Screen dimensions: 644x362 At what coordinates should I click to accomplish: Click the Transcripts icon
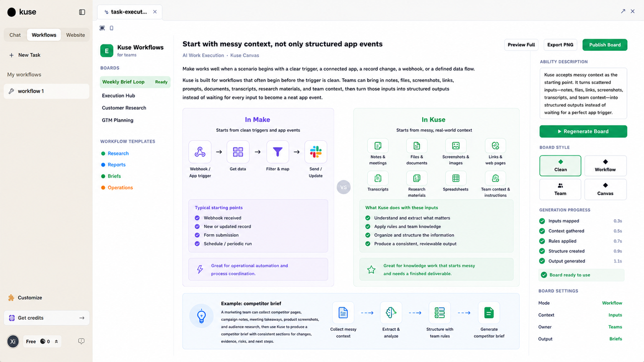(x=378, y=178)
